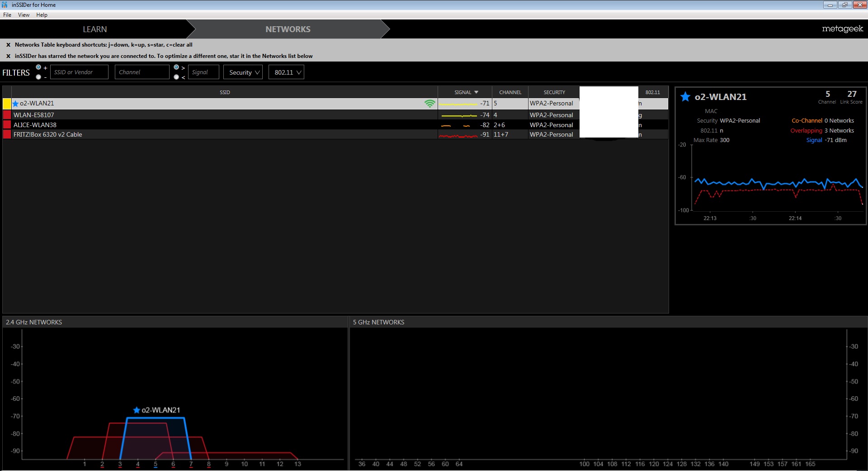868x471 pixels.
Task: Click the SSID or Vendor filter field
Action: [79, 72]
